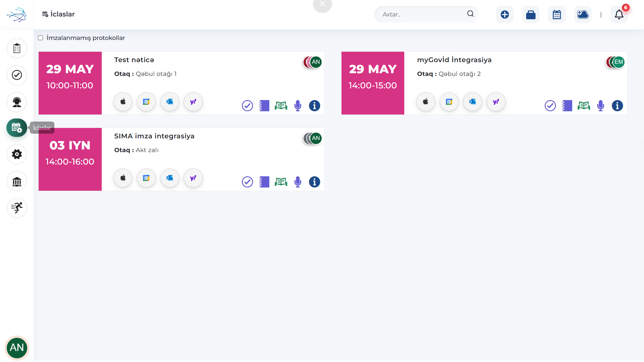Open the circled checkmark tasks sidebar icon
This screenshot has height=362, width=644.
click(17, 75)
